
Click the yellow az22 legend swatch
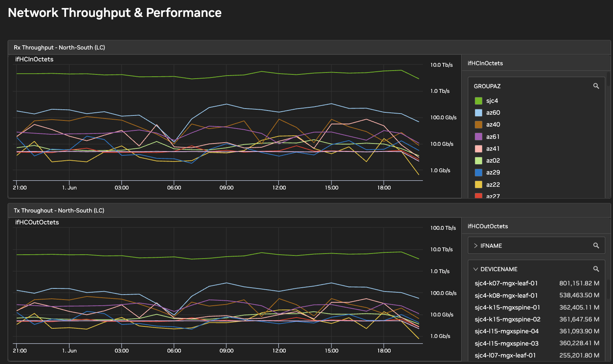click(479, 184)
